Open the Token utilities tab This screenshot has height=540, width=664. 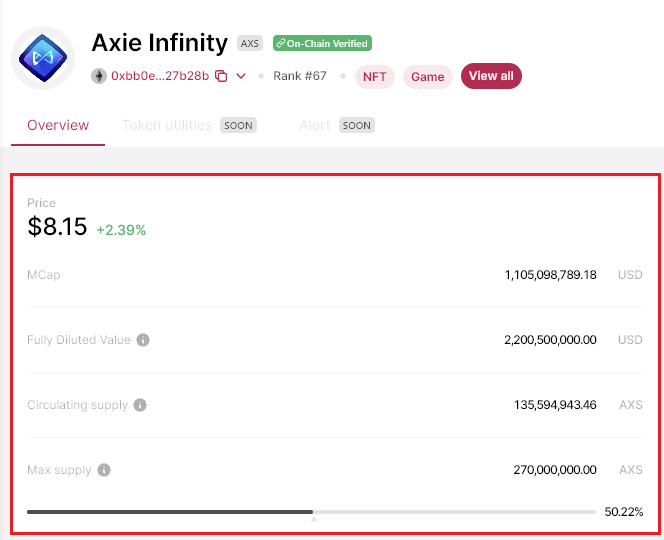167,125
